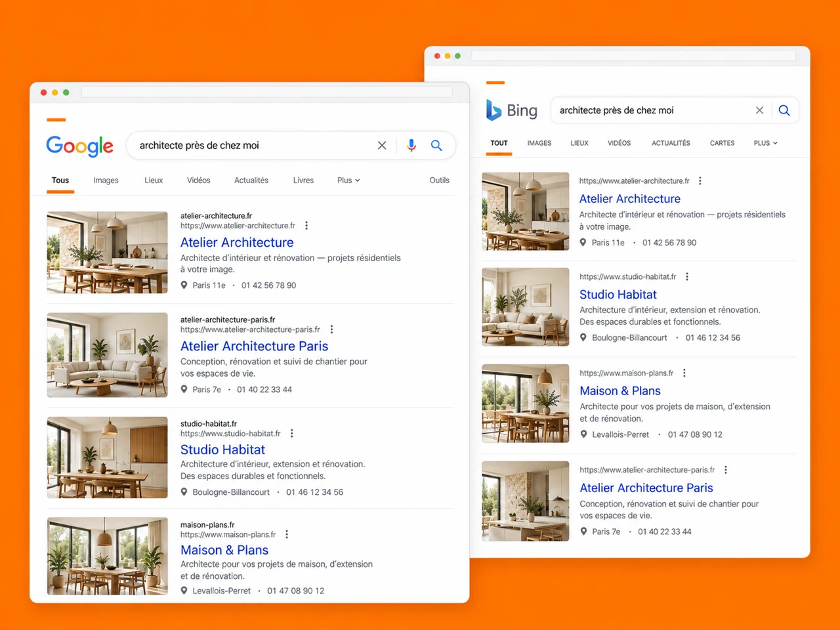Click location pin next to Levallois-Perret in Bing
Viewport: 840px width, 630px height.
583,434
